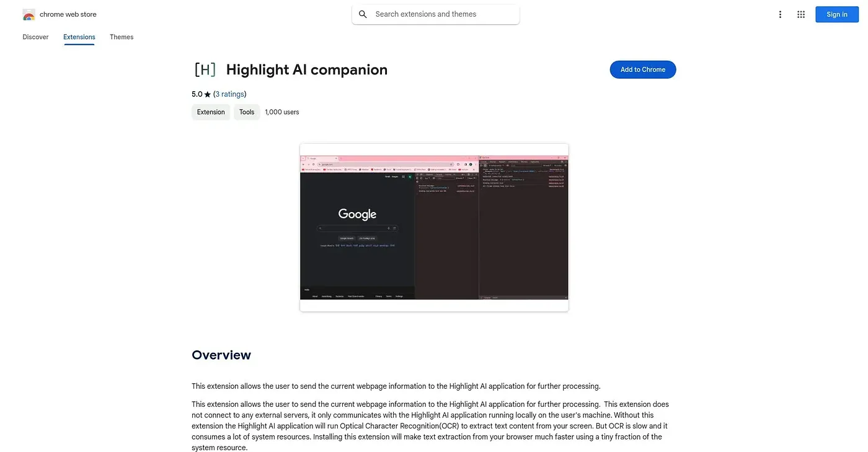
Task: Click the Highlight AI companion title
Action: [307, 69]
